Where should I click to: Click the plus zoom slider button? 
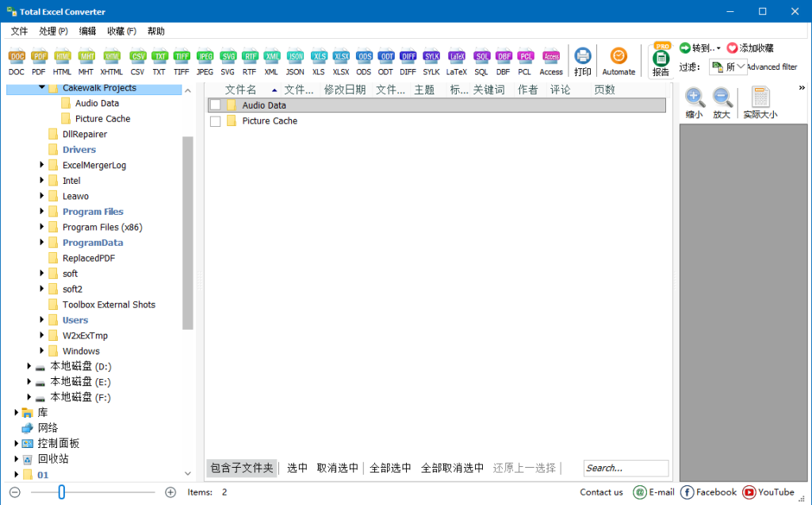(170, 492)
